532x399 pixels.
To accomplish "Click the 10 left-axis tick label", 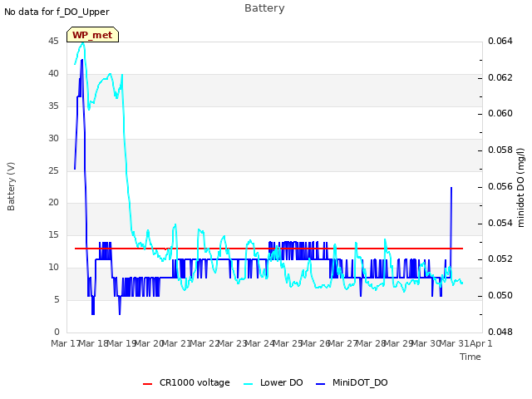I will 53,267.
